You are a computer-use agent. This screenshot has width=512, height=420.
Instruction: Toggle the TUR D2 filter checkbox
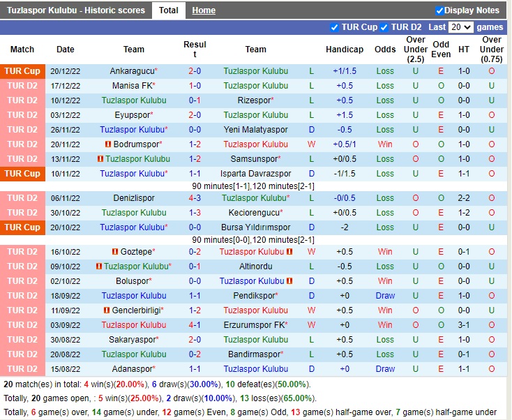pyautogui.click(x=384, y=27)
